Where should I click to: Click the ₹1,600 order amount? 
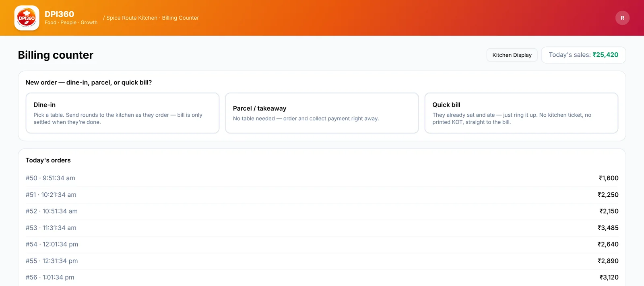coord(609,178)
